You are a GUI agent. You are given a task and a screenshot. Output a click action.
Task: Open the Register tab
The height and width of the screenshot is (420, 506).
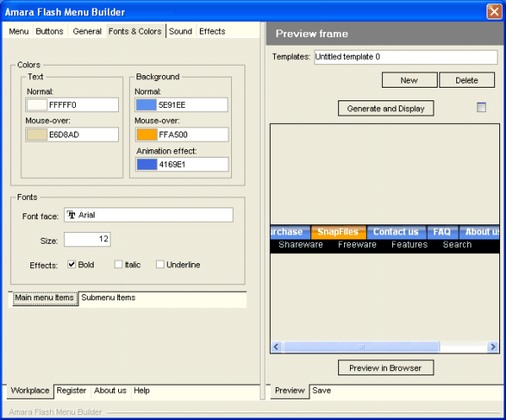pyautogui.click(x=72, y=390)
